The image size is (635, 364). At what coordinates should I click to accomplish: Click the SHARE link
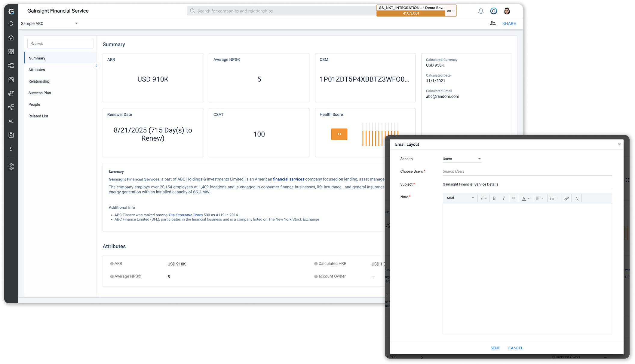(x=509, y=23)
